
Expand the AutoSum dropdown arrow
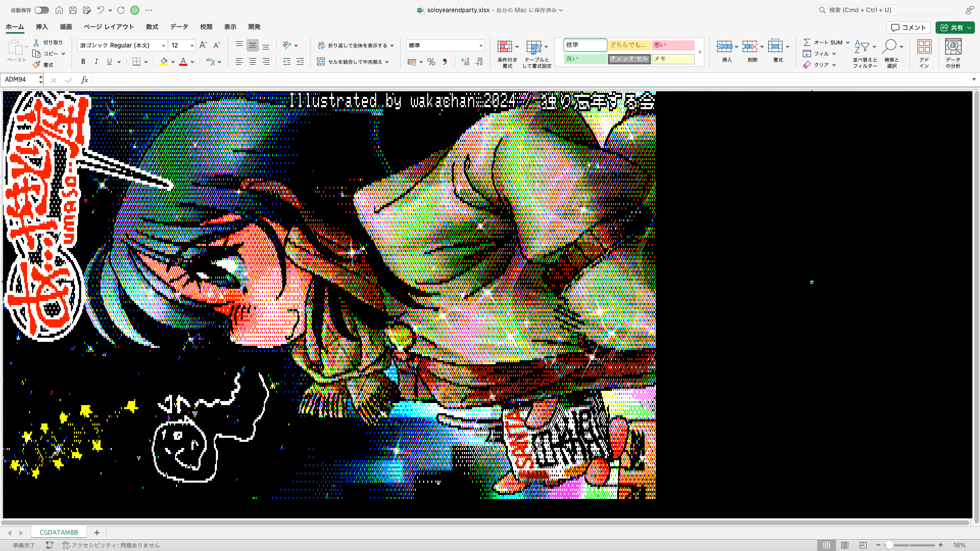[x=848, y=42]
